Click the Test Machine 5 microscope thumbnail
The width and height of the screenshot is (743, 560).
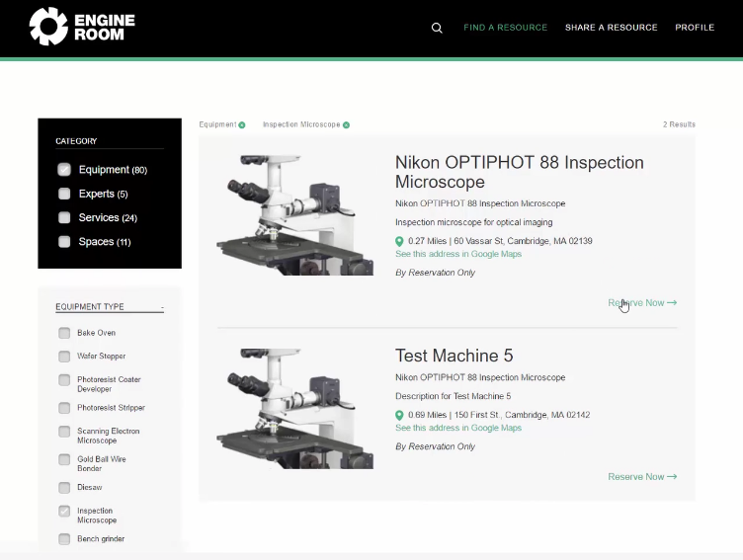(x=294, y=409)
